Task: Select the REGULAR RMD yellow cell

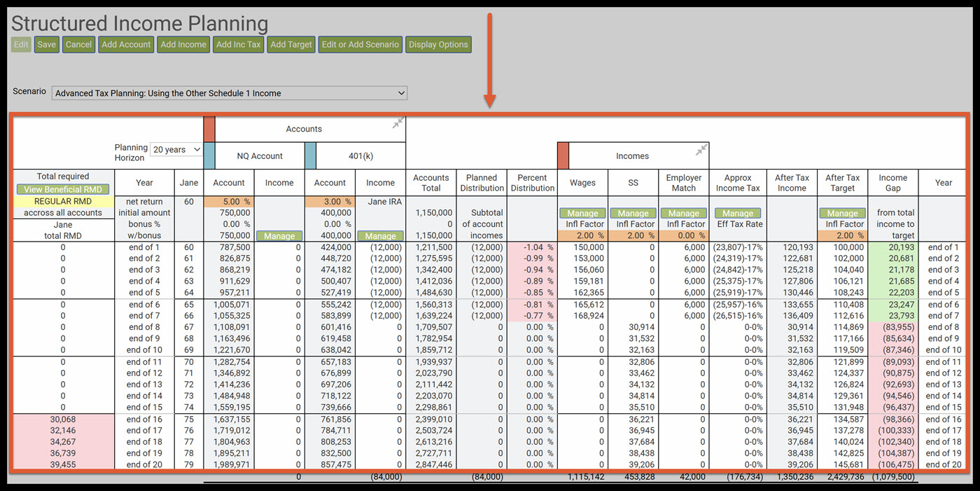Action: tap(63, 201)
